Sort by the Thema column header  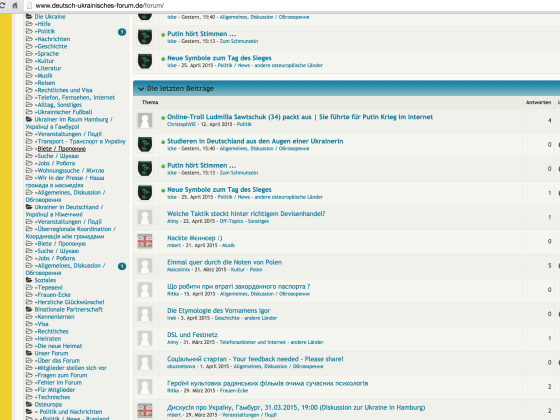(x=150, y=102)
